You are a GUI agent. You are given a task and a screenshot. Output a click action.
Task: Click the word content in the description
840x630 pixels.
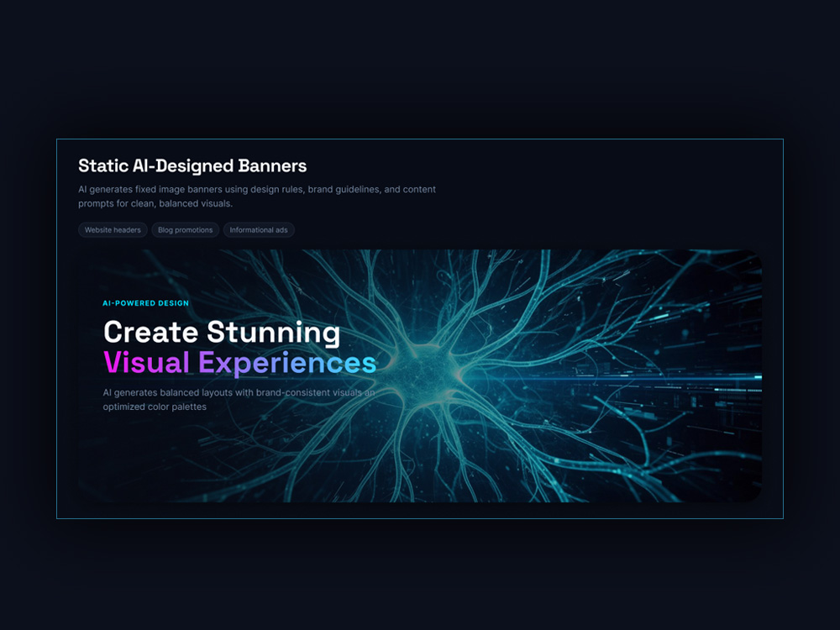click(x=419, y=190)
